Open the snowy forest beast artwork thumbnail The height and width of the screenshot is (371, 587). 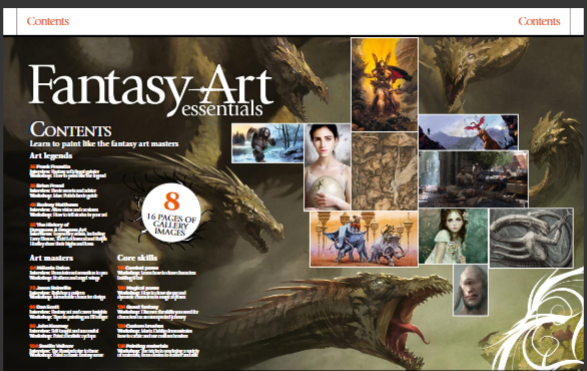267,143
